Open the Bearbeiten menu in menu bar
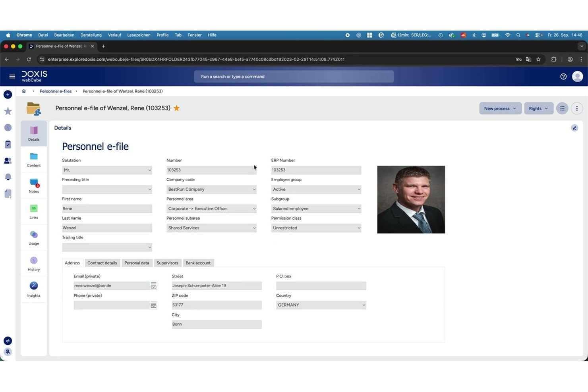This screenshot has height=392, width=588. tap(64, 35)
